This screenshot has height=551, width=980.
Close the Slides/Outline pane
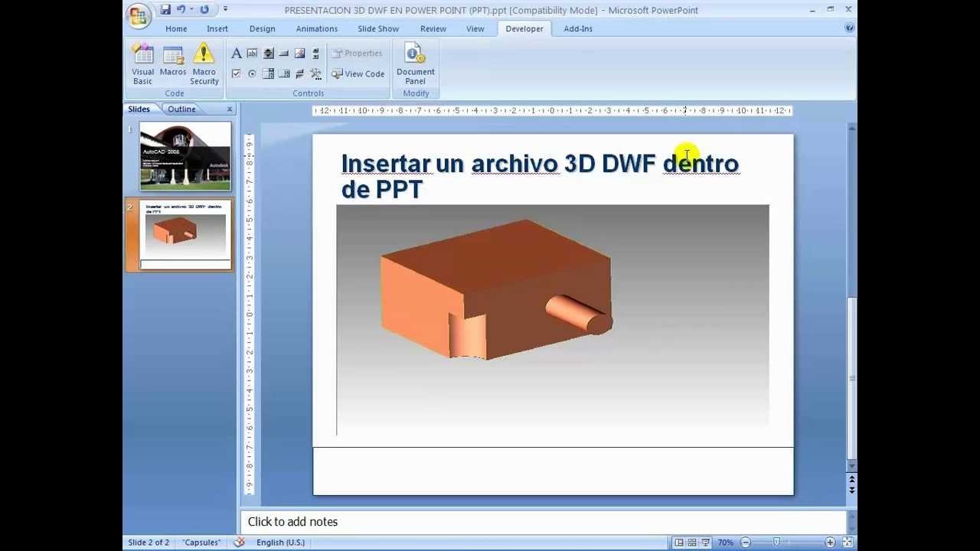point(229,109)
